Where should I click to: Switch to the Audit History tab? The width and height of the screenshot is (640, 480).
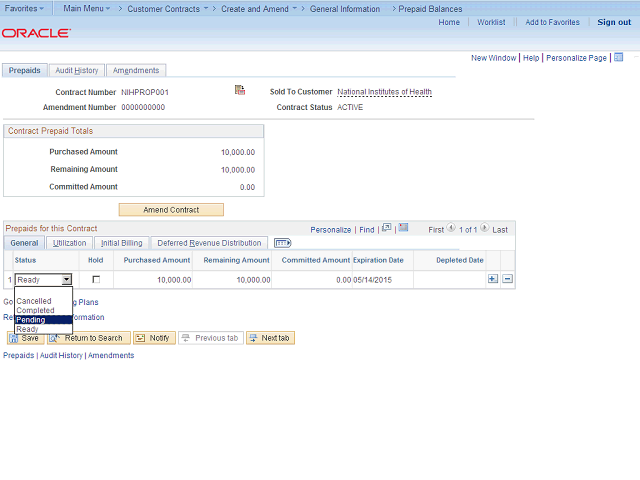[77, 70]
